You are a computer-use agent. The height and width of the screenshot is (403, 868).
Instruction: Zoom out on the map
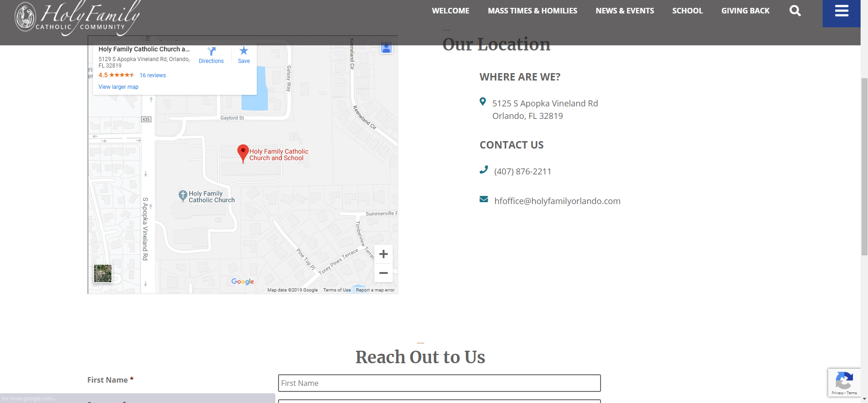pos(383,273)
